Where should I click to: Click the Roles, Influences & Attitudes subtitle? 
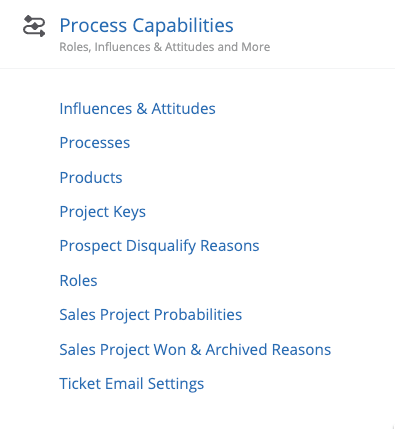(165, 47)
